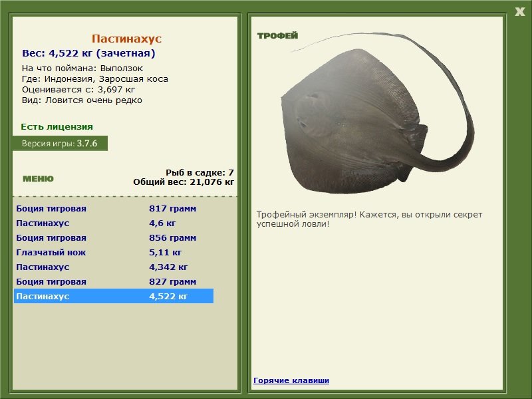The height and width of the screenshot is (399, 532).
Task: Click the Пастинахус fish title
Action: tap(126, 39)
